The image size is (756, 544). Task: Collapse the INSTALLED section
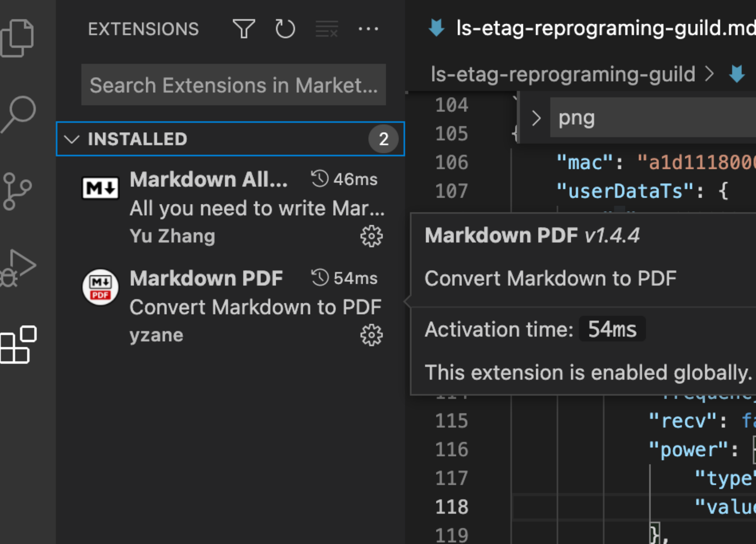72,139
